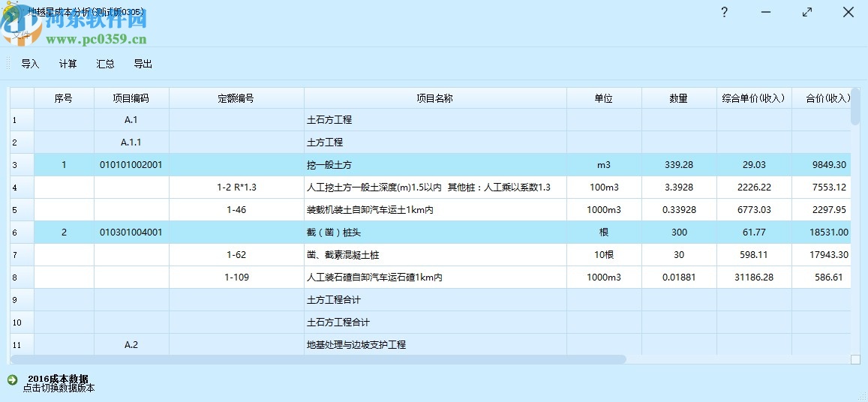The image size is (868, 402).
Task: Select row header number 3
Action: (23, 164)
